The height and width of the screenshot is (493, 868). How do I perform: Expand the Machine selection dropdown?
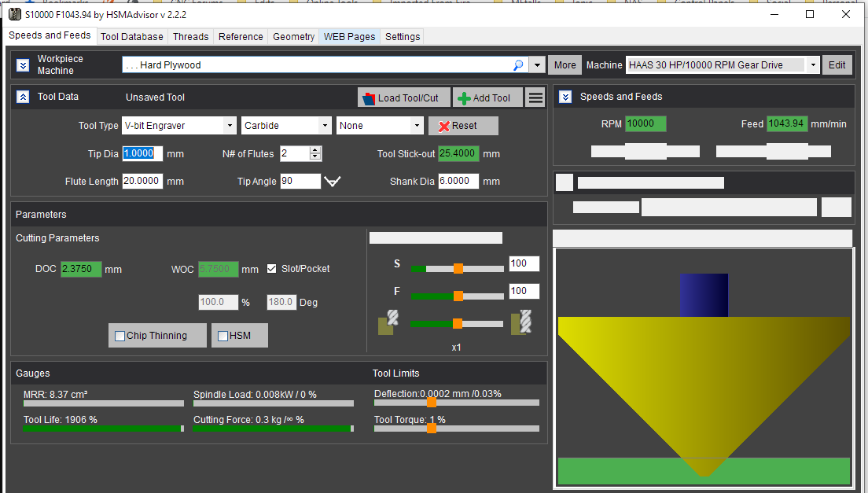[812, 65]
